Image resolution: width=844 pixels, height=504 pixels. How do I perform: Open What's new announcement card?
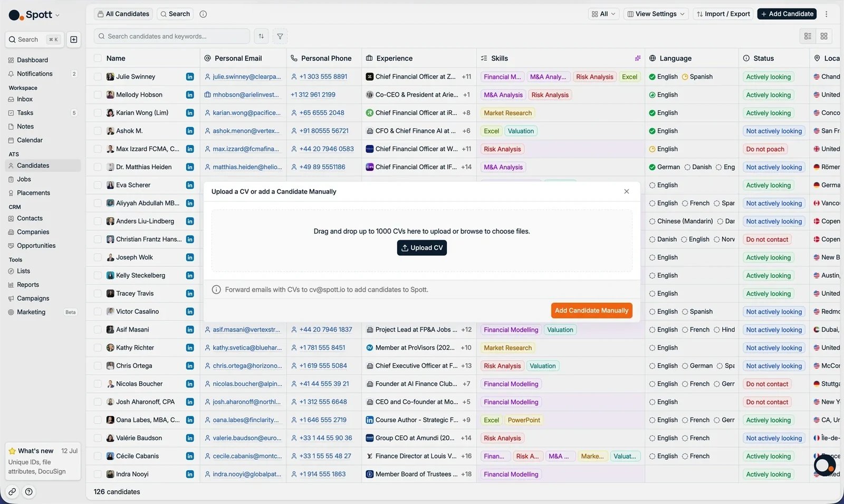(x=43, y=461)
